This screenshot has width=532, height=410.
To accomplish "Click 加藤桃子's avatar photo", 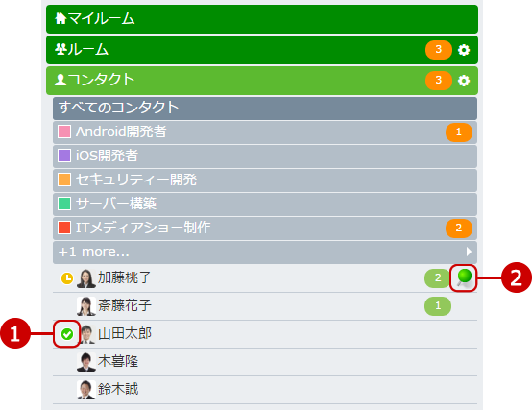I will 86,278.
